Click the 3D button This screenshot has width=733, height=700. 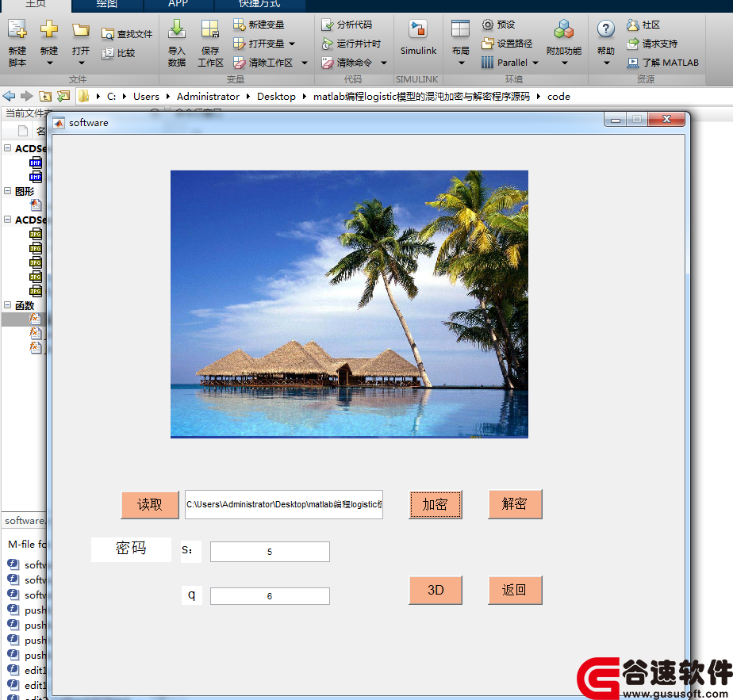(x=436, y=590)
